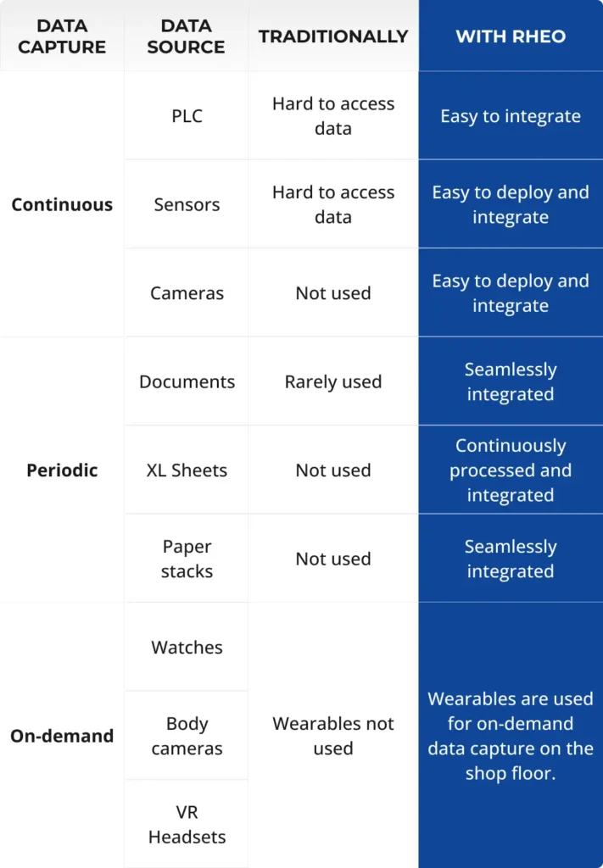Click the Easy to integrate cell

511,116
